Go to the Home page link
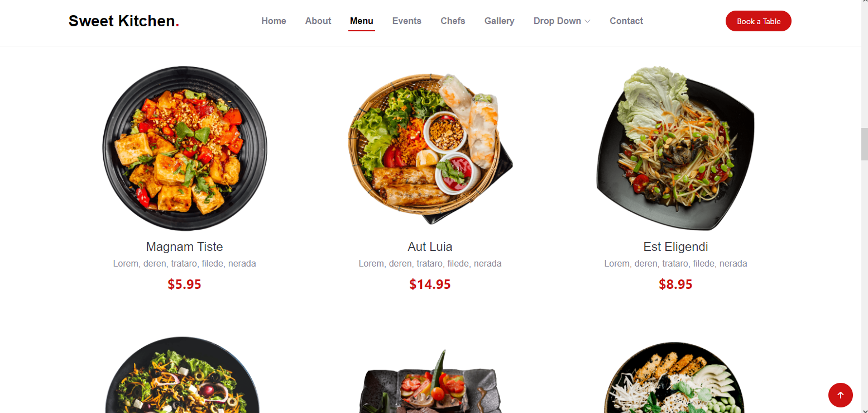The image size is (868, 413). (274, 21)
